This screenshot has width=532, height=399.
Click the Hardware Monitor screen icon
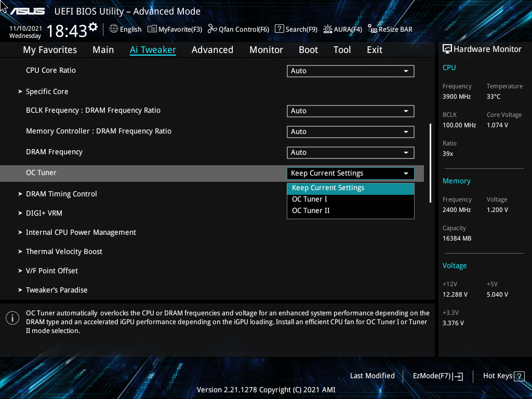coord(447,49)
